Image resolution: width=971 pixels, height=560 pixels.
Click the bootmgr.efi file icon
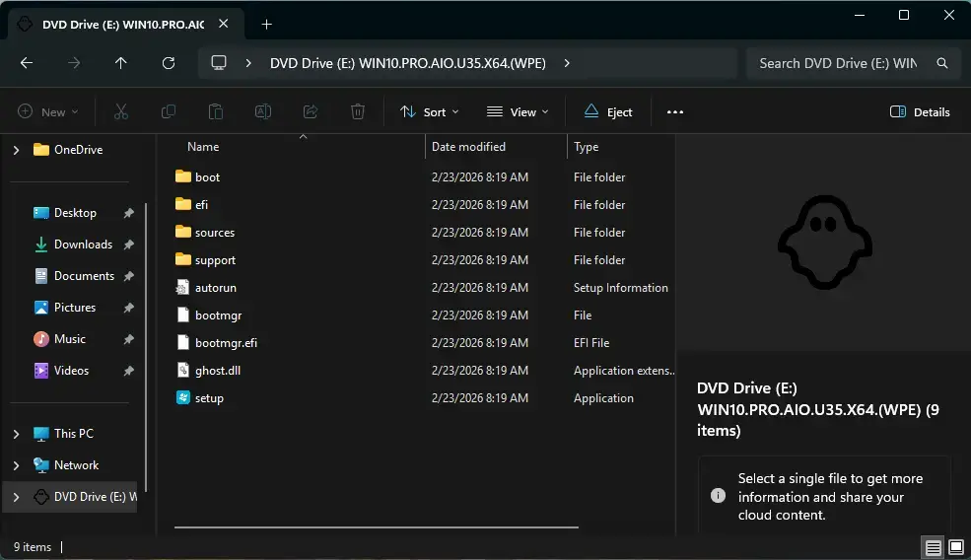tap(182, 342)
